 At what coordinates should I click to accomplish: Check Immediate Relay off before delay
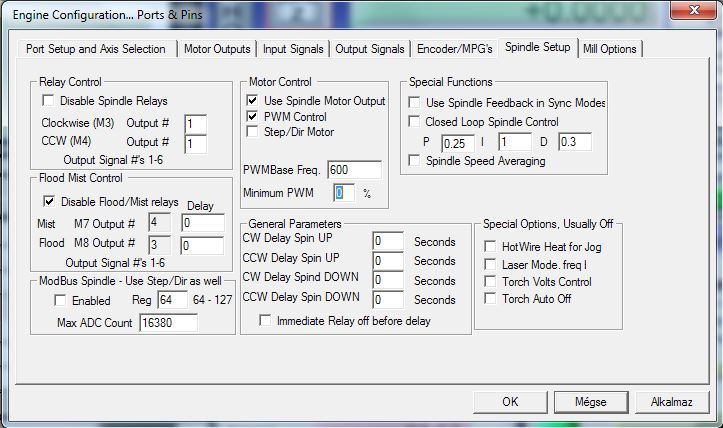tap(265, 321)
